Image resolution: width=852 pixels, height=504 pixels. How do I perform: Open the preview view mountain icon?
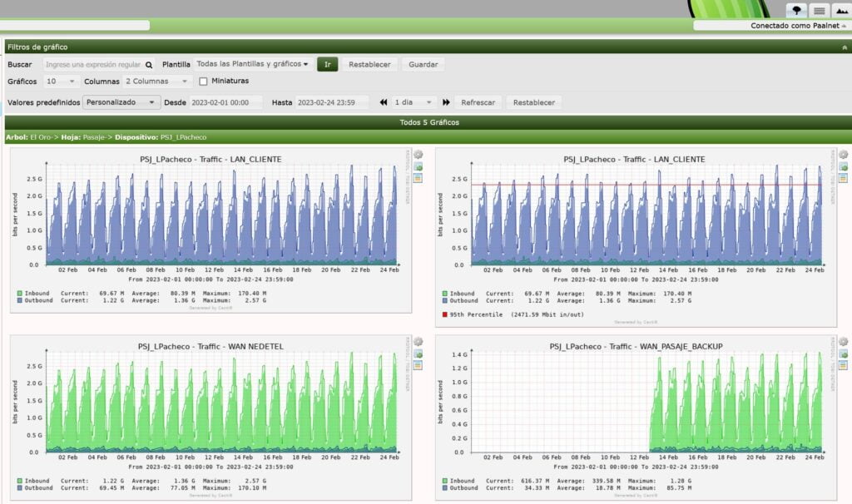point(840,10)
